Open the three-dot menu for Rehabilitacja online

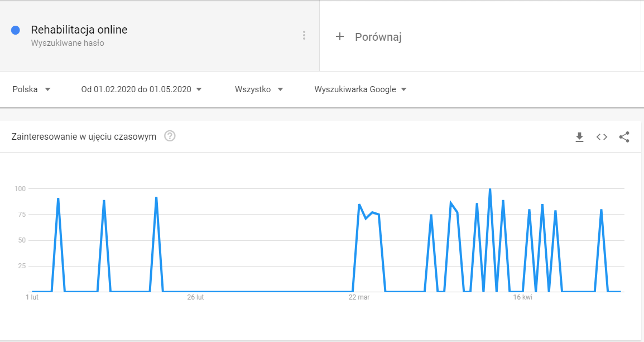click(x=304, y=35)
